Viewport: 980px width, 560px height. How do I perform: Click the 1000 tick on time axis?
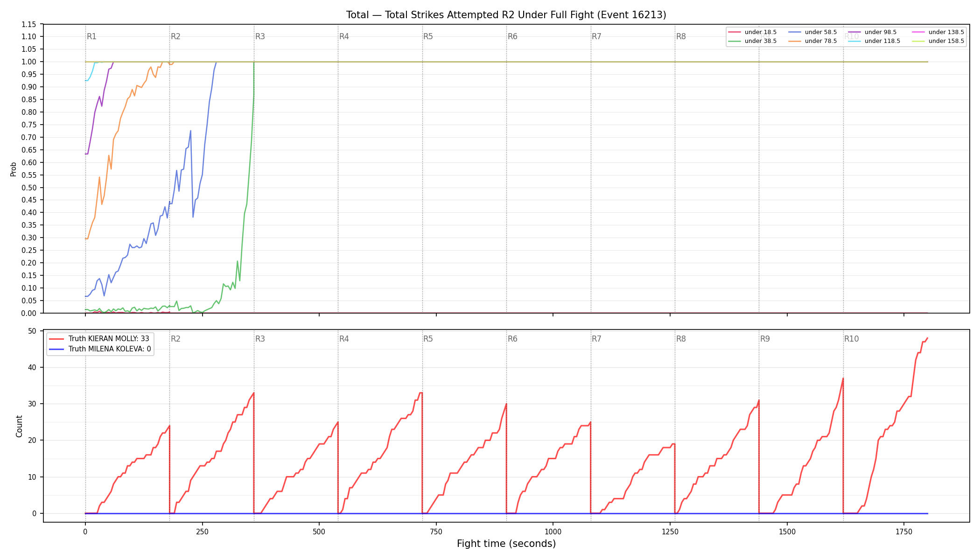point(553,532)
